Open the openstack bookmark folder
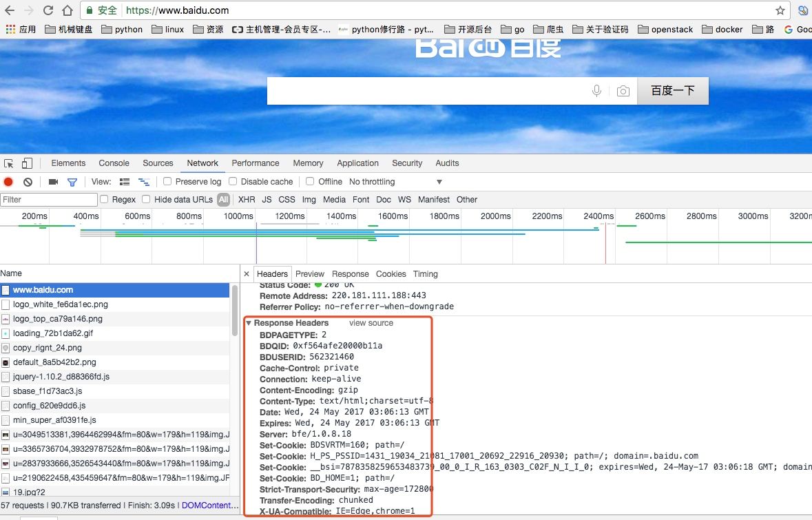Viewport: 812px width, 520px height. (x=665, y=30)
